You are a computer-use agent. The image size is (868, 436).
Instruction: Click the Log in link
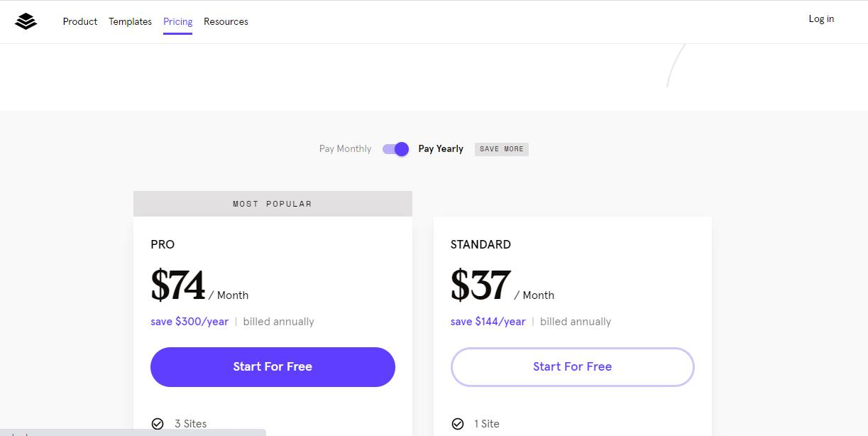tap(821, 19)
